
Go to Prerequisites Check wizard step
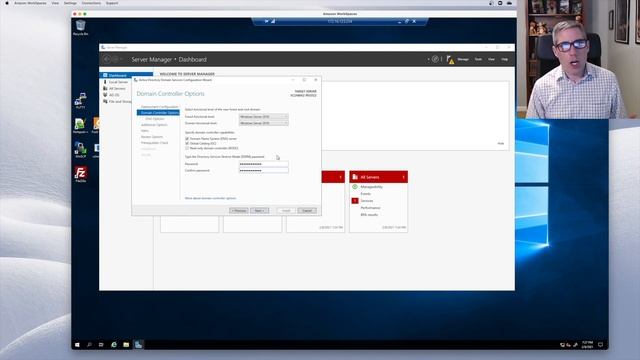pyautogui.click(x=154, y=143)
